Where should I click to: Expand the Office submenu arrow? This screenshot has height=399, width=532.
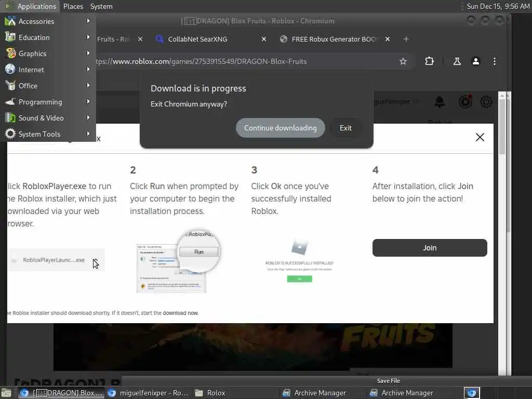click(x=88, y=86)
